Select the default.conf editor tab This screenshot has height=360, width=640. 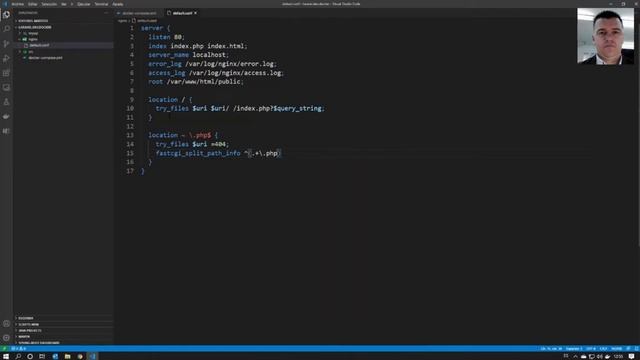(x=182, y=13)
